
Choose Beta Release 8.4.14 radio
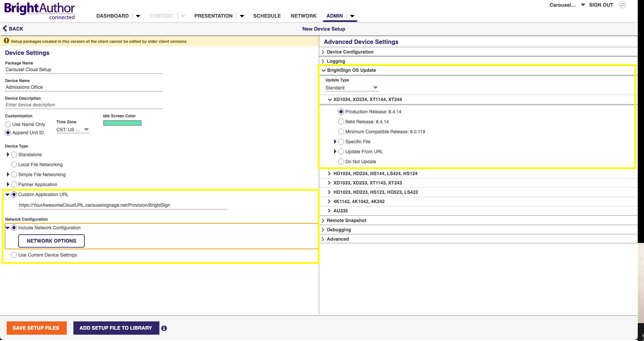pyautogui.click(x=341, y=122)
